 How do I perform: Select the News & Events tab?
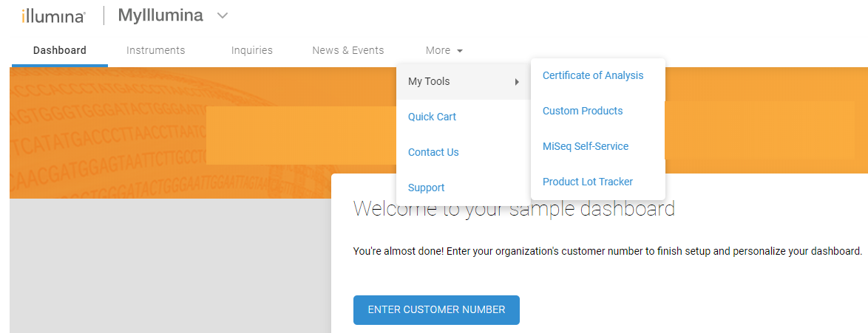click(x=348, y=50)
